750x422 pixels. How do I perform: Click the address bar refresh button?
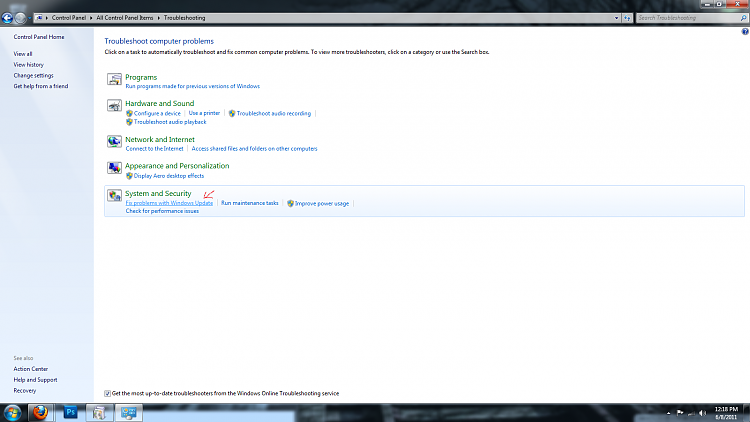[627, 18]
